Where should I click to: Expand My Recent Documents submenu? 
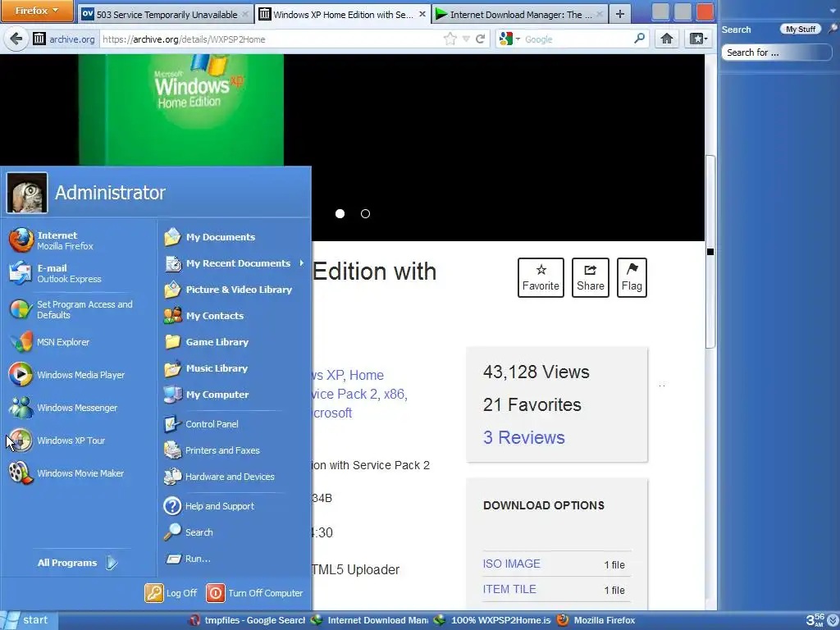click(x=235, y=263)
